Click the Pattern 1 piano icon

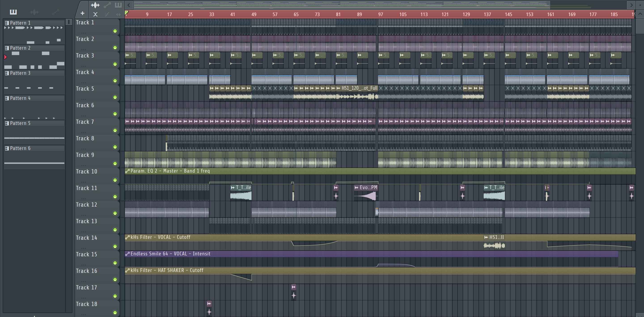tap(7, 23)
